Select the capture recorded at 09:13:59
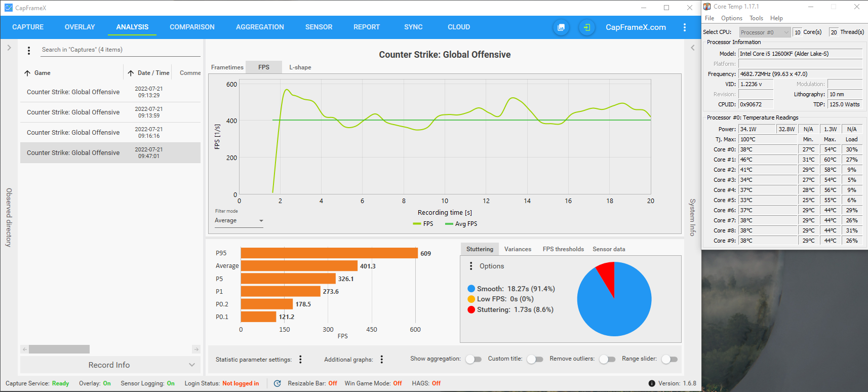Image resolution: width=868 pixels, height=392 pixels. click(x=110, y=112)
